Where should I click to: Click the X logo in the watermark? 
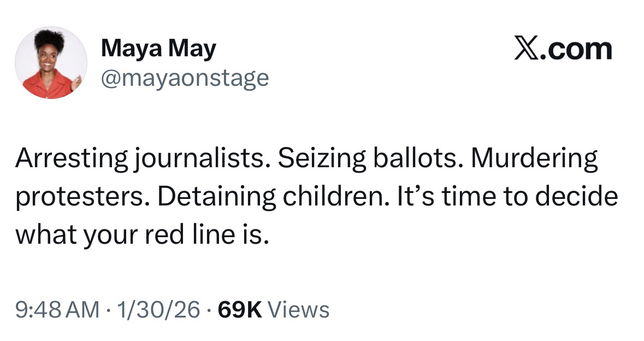coord(527,49)
